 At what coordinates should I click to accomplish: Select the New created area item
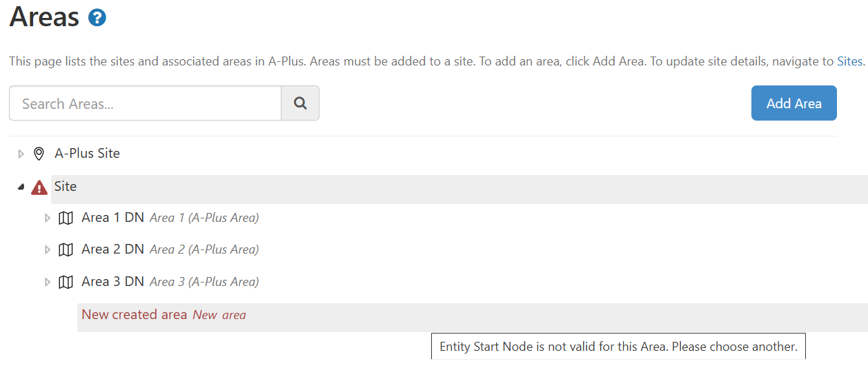click(x=135, y=315)
